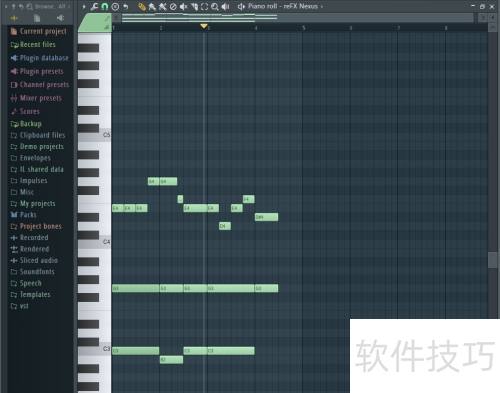This screenshot has width=500, height=393.
Task: Click the Piano roll - reFX Nexus title
Action: 283,6
